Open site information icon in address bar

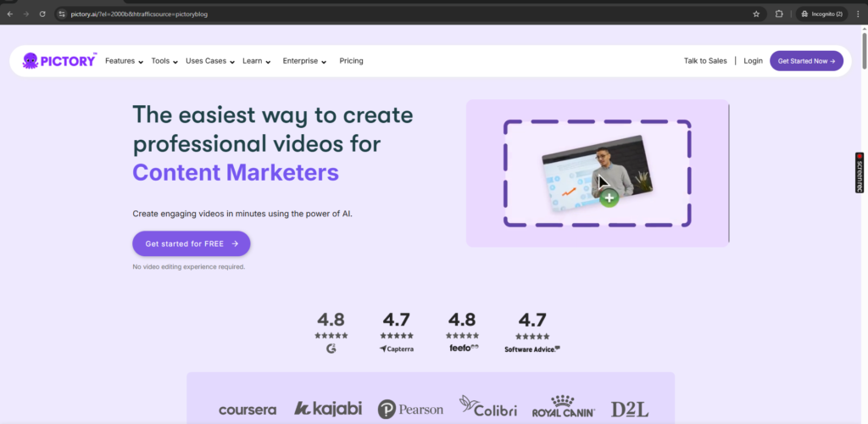[63, 14]
